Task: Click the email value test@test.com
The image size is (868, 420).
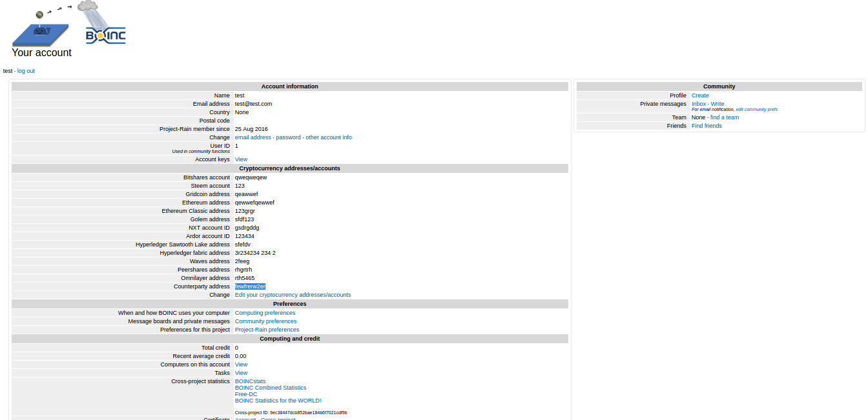Action: 253,104
